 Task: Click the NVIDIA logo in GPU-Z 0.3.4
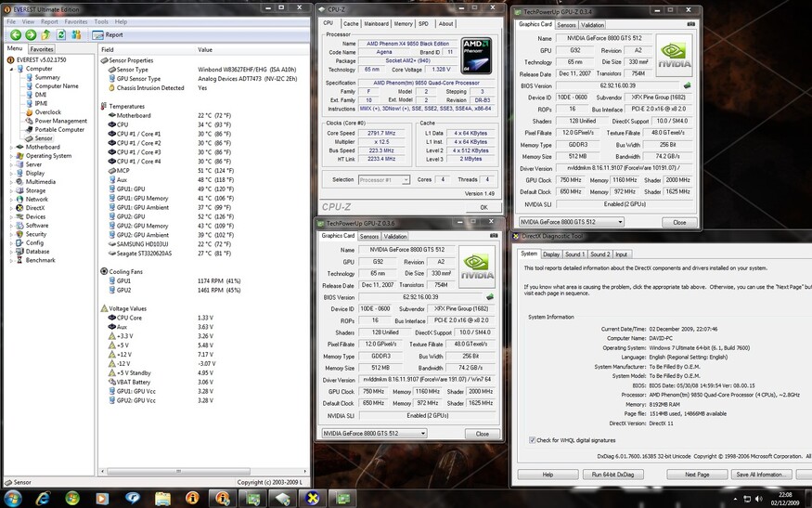(x=675, y=56)
